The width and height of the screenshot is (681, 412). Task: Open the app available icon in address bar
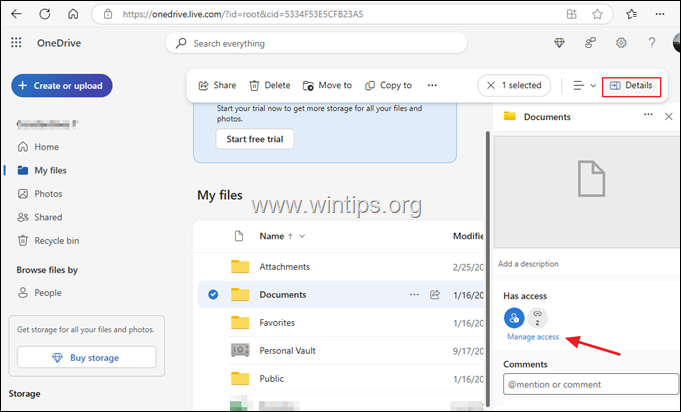(572, 14)
